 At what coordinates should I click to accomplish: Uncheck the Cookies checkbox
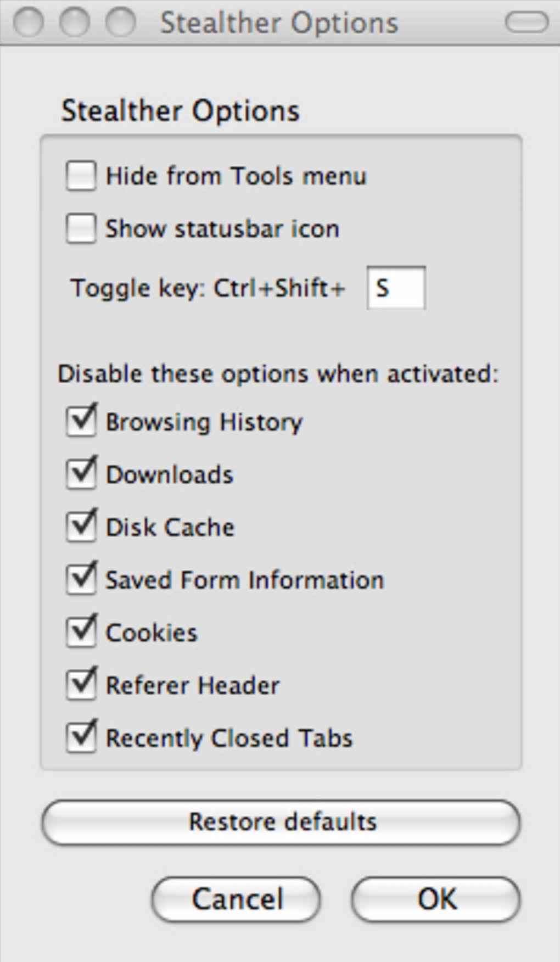pyautogui.click(x=81, y=633)
